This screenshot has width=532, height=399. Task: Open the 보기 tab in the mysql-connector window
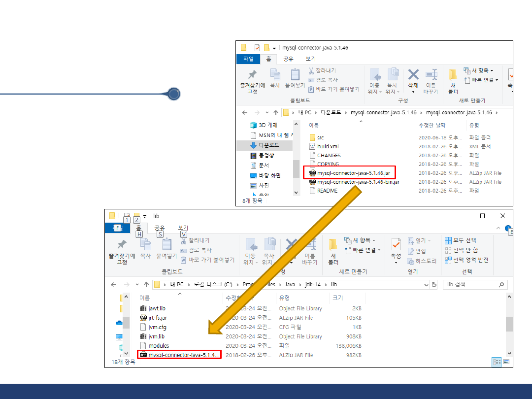pyautogui.click(x=310, y=59)
